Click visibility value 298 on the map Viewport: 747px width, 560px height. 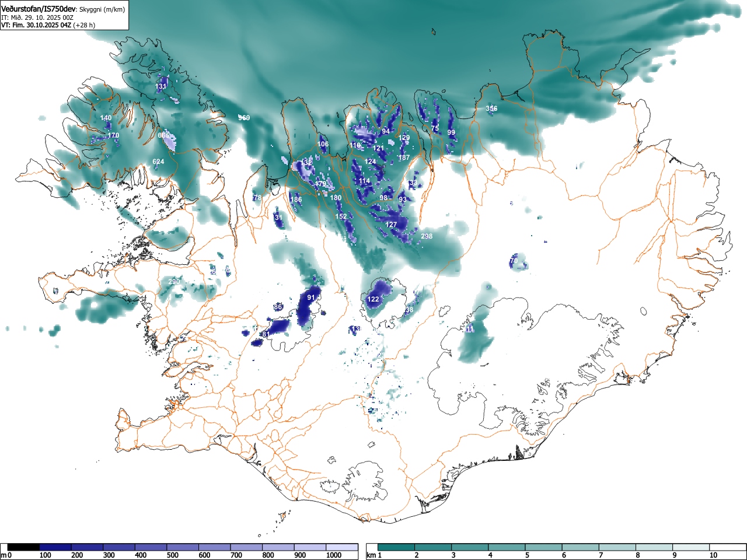point(427,236)
